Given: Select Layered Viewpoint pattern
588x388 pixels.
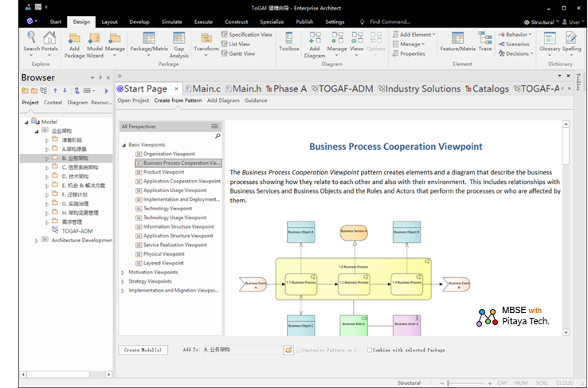Looking at the screenshot, I should [x=163, y=263].
